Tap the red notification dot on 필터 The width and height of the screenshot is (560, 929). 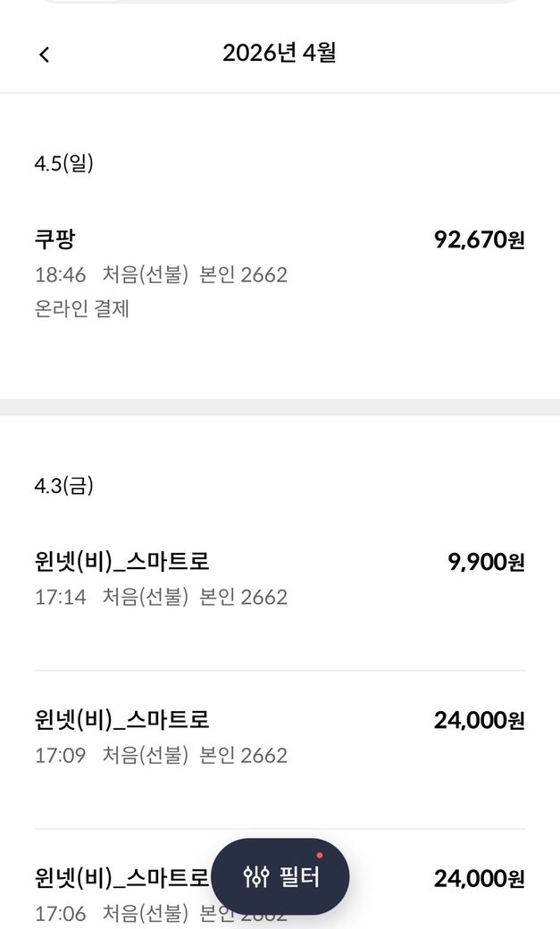click(x=320, y=855)
